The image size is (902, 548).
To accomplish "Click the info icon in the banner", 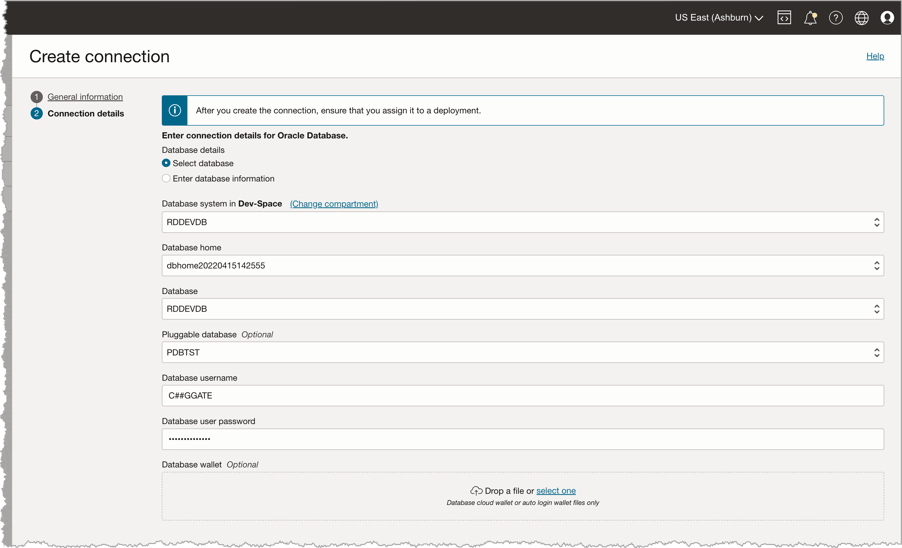I will click(175, 110).
